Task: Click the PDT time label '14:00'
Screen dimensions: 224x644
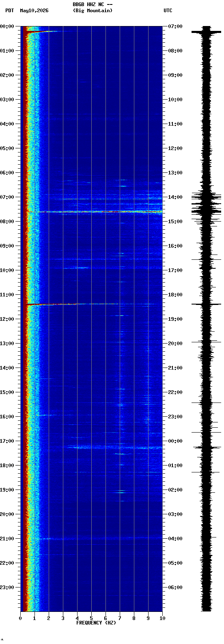Action: click(6, 368)
